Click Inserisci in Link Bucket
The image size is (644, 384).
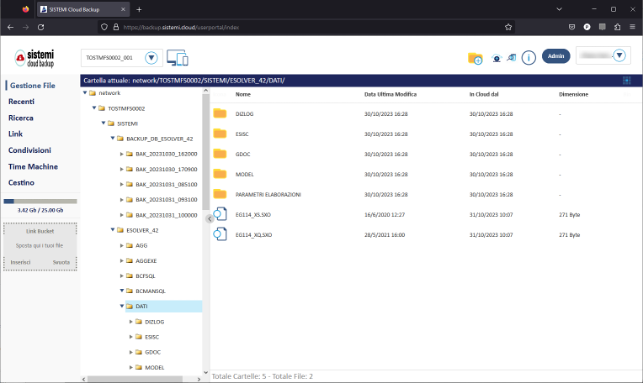tap(21, 262)
